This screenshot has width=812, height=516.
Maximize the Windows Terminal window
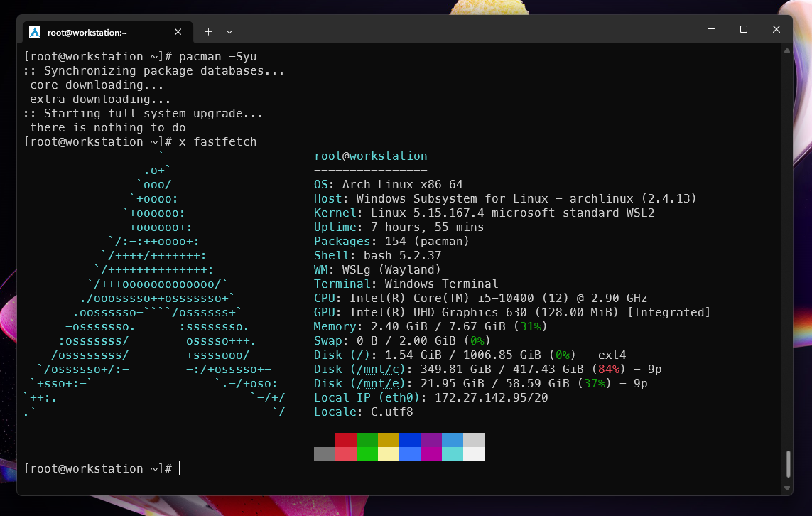tap(744, 29)
